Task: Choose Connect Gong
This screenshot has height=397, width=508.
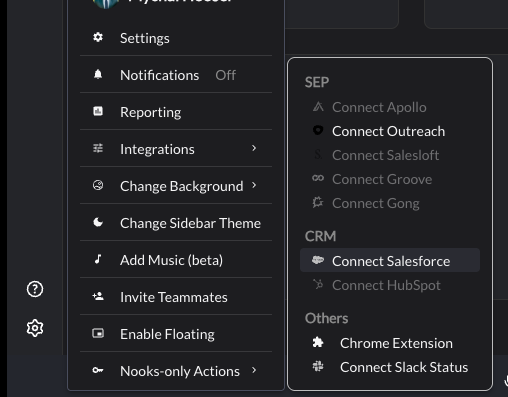Action: coord(390,203)
